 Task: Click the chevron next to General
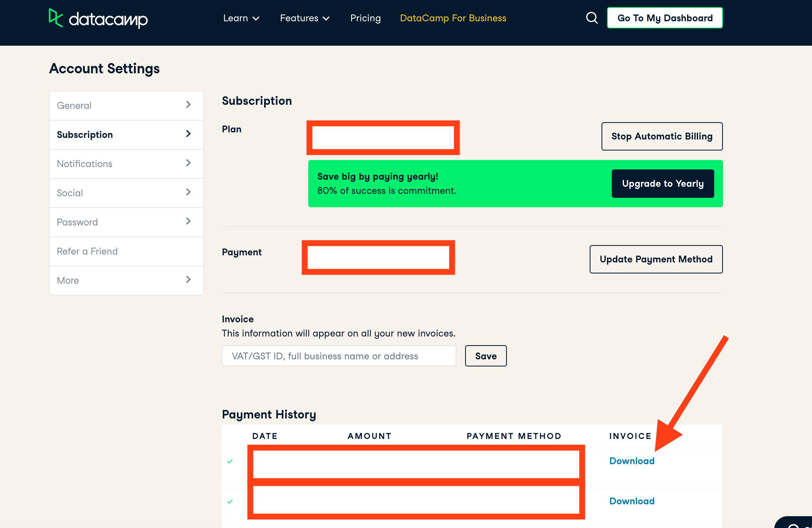coord(188,105)
